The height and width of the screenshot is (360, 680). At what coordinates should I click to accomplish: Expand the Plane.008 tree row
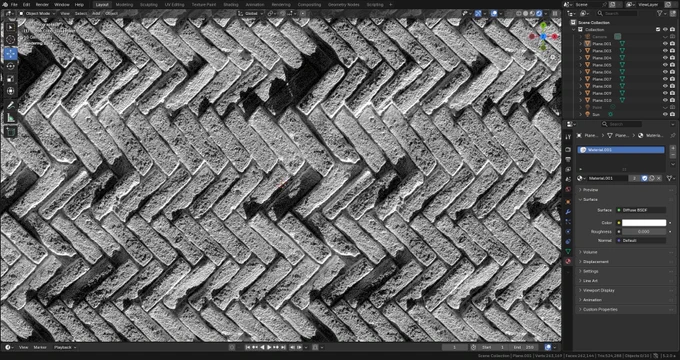(x=581, y=86)
